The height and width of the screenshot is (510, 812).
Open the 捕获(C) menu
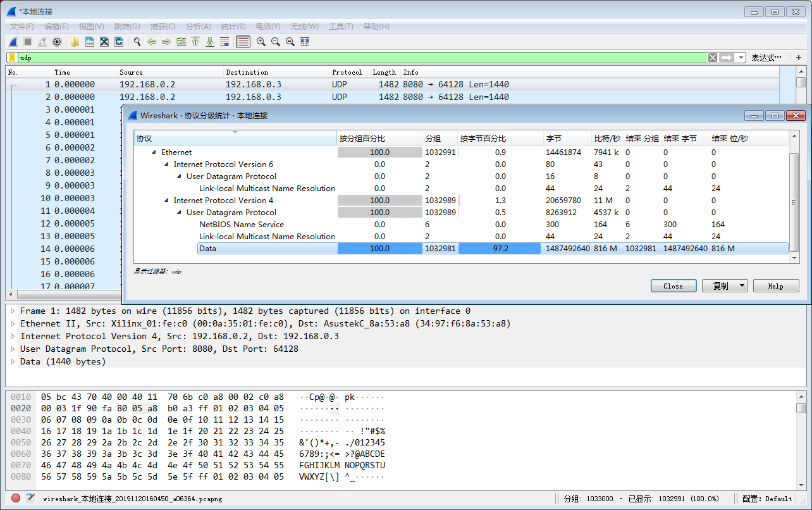click(x=163, y=26)
